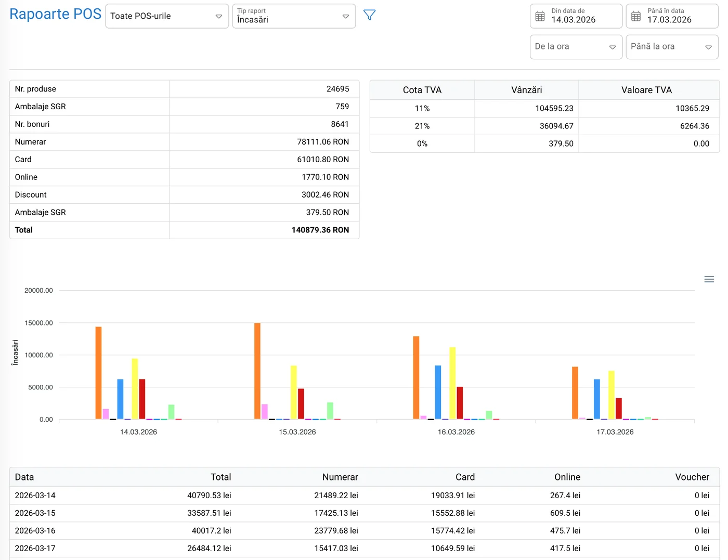Click the tallest orange bar for 15.03.2026
Screen dimensions: 728x560
(x=257, y=371)
